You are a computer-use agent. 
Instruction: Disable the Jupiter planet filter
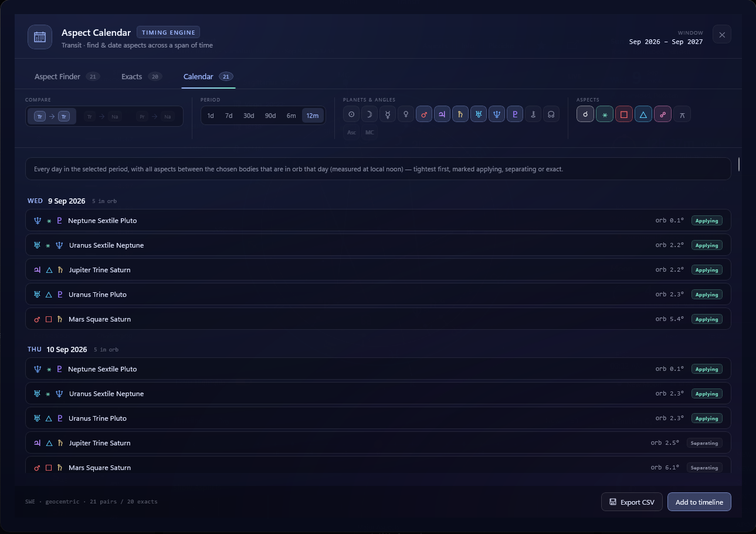442,115
